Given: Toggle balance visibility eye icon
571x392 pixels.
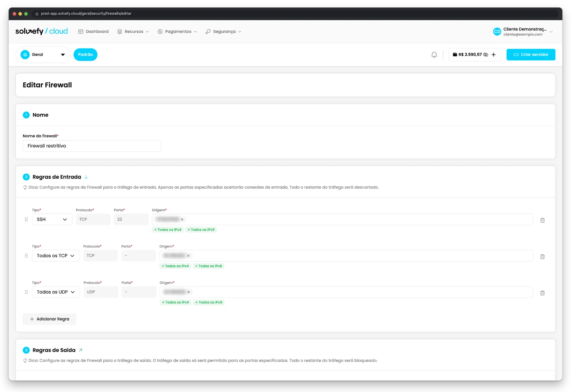Looking at the screenshot, I should pyautogui.click(x=486, y=54).
